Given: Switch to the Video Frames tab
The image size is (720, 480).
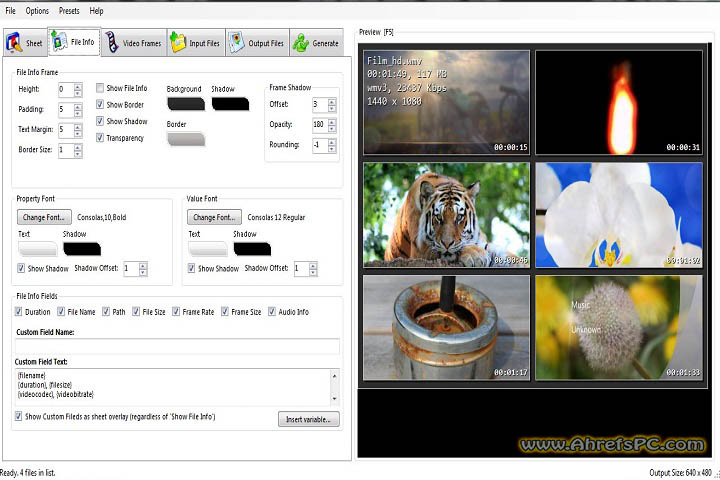Looking at the screenshot, I should pyautogui.click(x=134, y=43).
